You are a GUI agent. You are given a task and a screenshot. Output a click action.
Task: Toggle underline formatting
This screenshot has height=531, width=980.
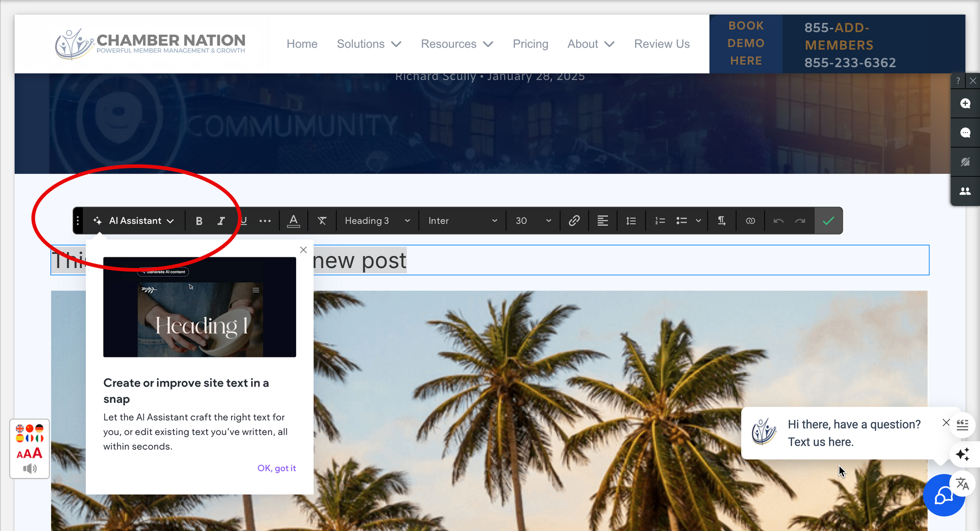click(243, 221)
